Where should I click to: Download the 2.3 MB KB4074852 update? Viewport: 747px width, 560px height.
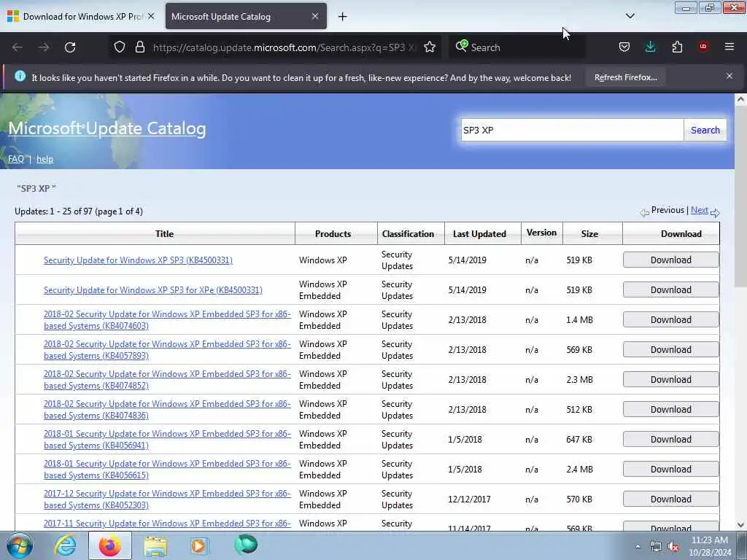pos(671,379)
